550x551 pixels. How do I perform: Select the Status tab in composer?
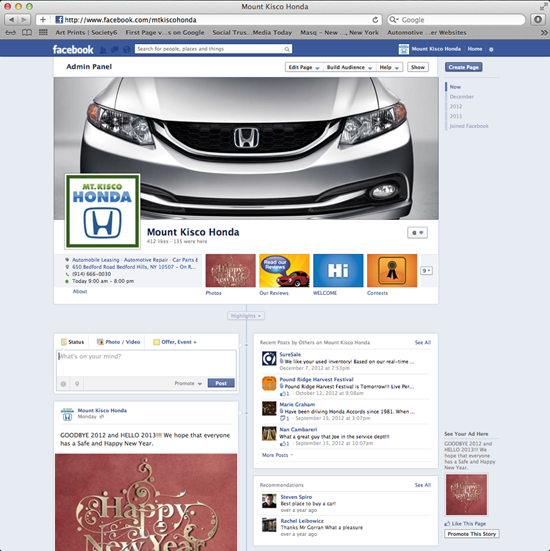pyautogui.click(x=72, y=342)
